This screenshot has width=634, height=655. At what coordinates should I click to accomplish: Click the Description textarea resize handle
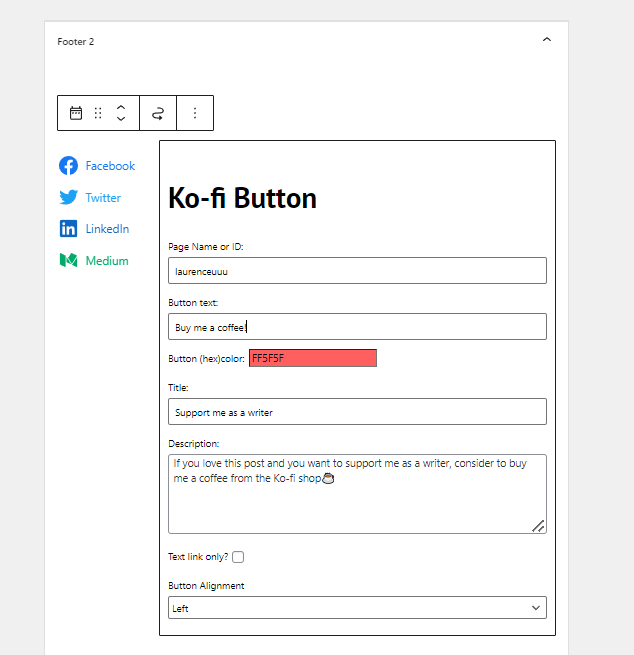click(x=538, y=525)
